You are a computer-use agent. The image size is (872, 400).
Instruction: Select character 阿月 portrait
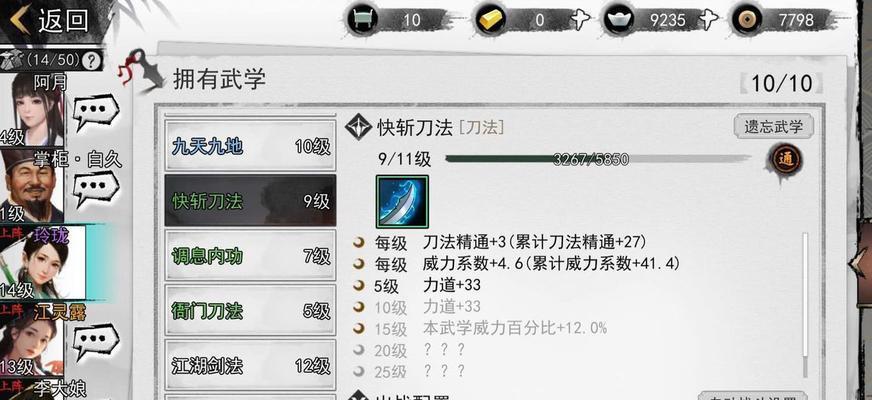32,110
